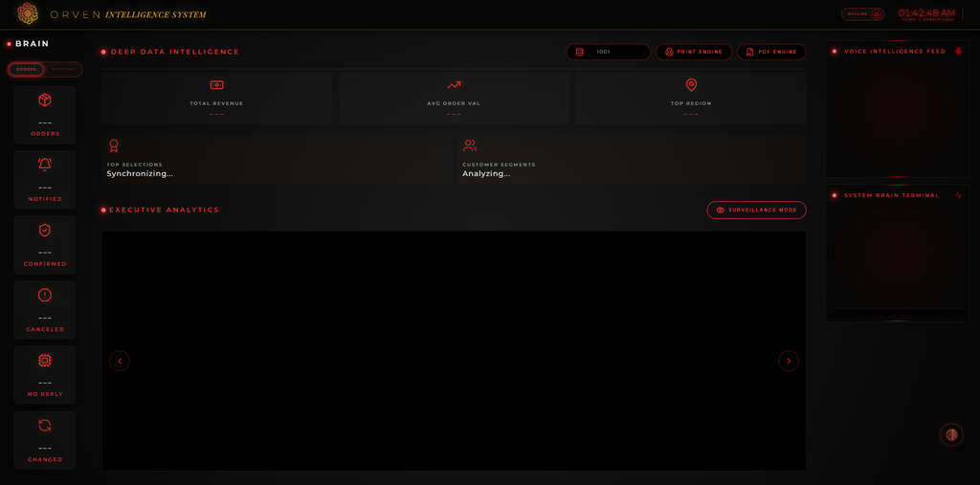Enable Surveillance Mode
This screenshot has width=980, height=485.
point(756,210)
